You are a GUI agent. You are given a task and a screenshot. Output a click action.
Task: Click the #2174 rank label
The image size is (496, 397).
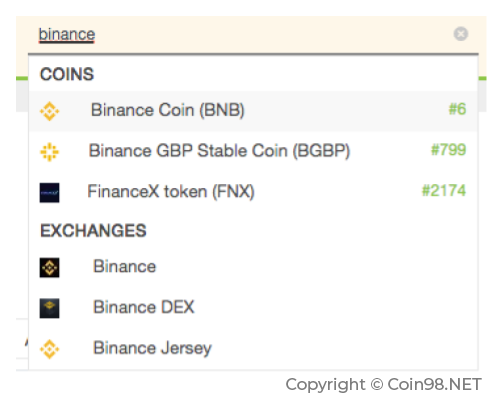[444, 191]
